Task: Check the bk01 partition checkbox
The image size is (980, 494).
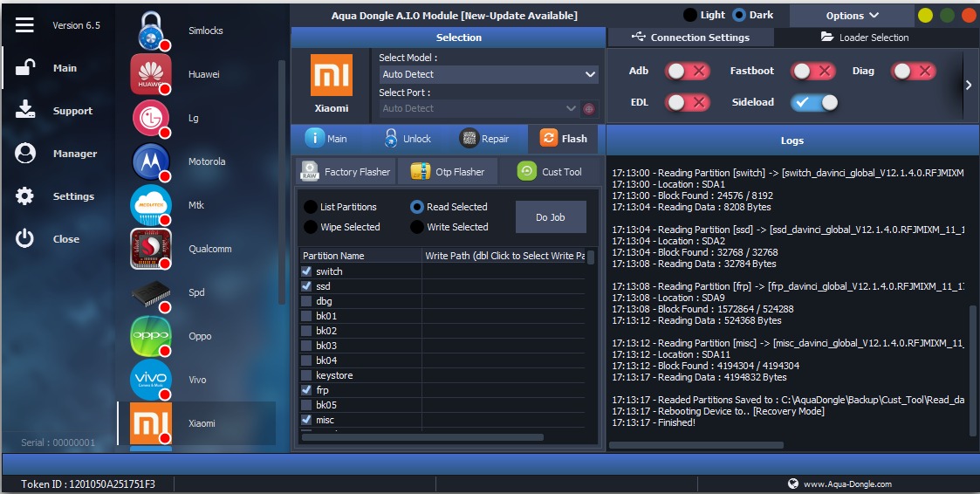Action: click(x=306, y=316)
